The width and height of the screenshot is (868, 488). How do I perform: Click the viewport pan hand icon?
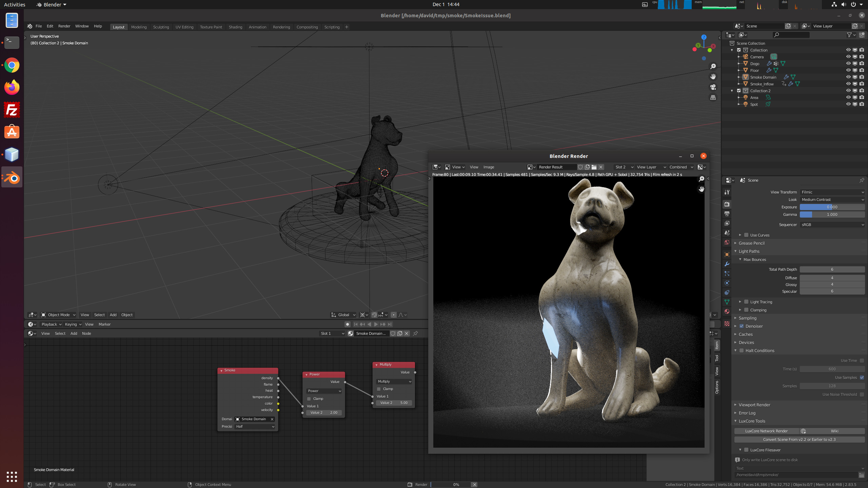(713, 77)
